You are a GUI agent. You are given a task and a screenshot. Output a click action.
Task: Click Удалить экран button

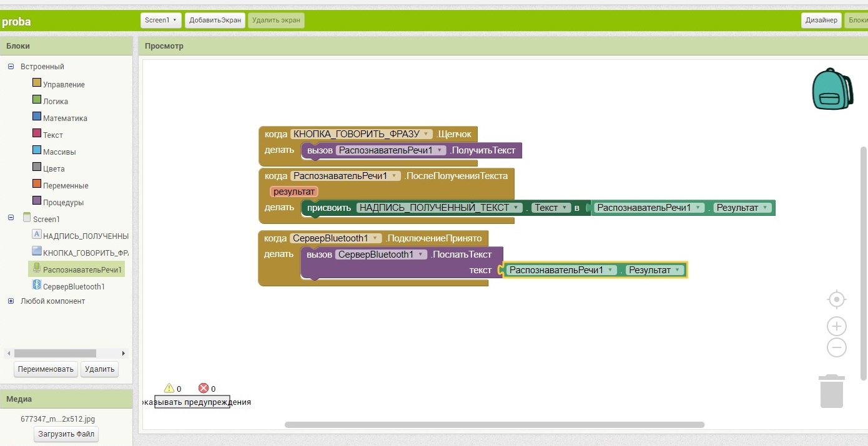(276, 20)
